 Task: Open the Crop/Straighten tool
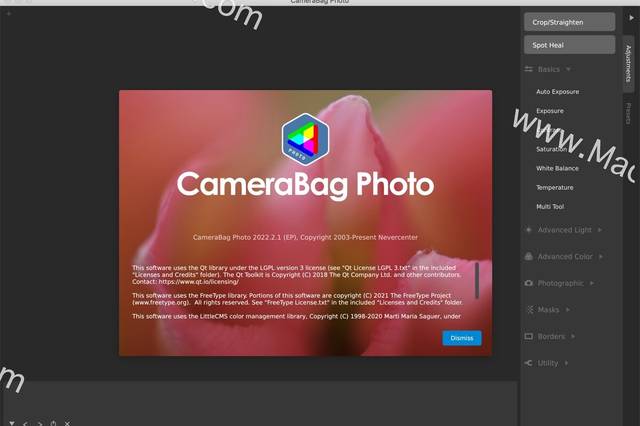tap(569, 22)
